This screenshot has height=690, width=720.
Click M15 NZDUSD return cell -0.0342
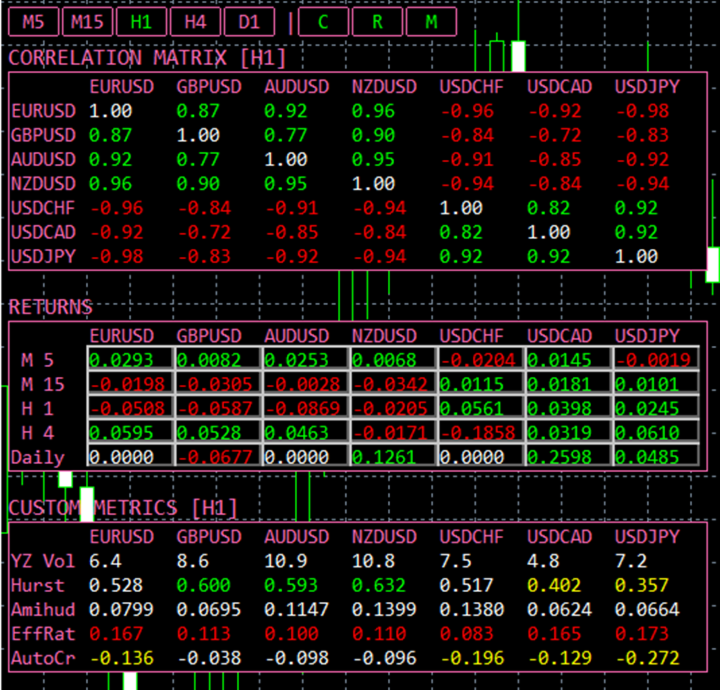point(394,383)
